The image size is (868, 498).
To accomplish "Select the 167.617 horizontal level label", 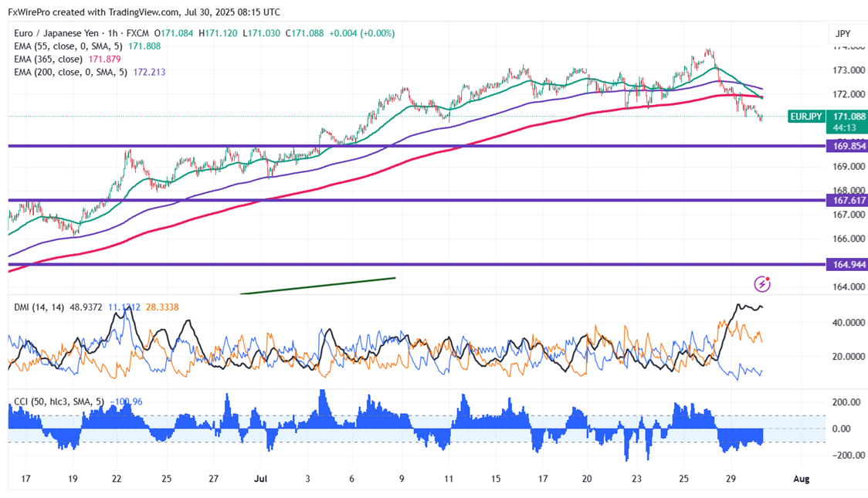I will 847,200.
